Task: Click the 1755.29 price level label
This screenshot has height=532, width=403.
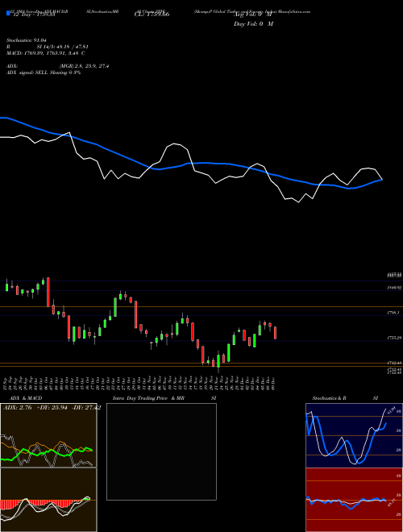Action: [395, 338]
